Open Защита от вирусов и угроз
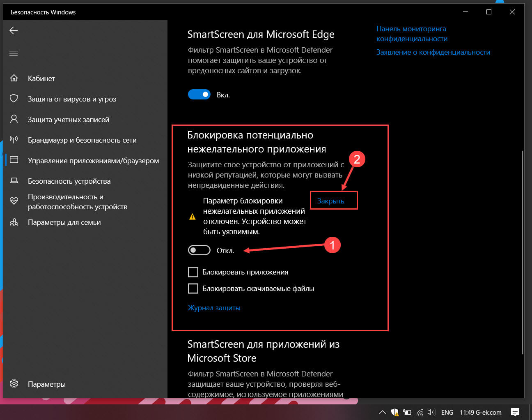The image size is (532, 420). tap(72, 99)
